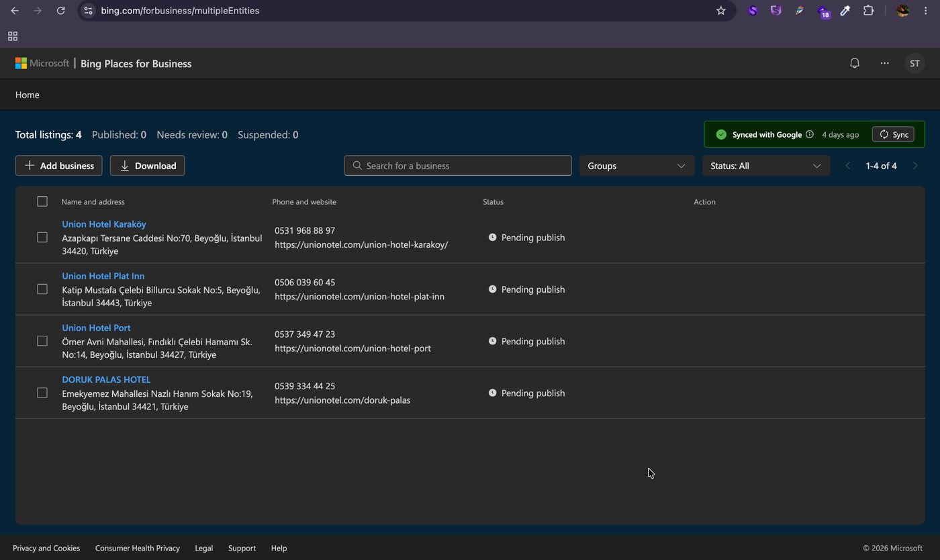This screenshot has height=560, width=940.
Task: Open Consumer Health Privacy footer link
Action: [x=138, y=548]
